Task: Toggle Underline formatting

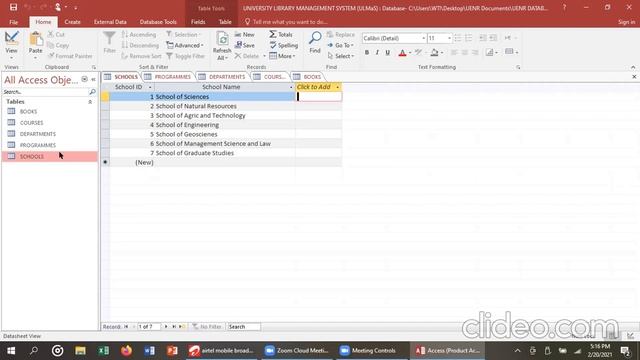Action: [x=388, y=52]
